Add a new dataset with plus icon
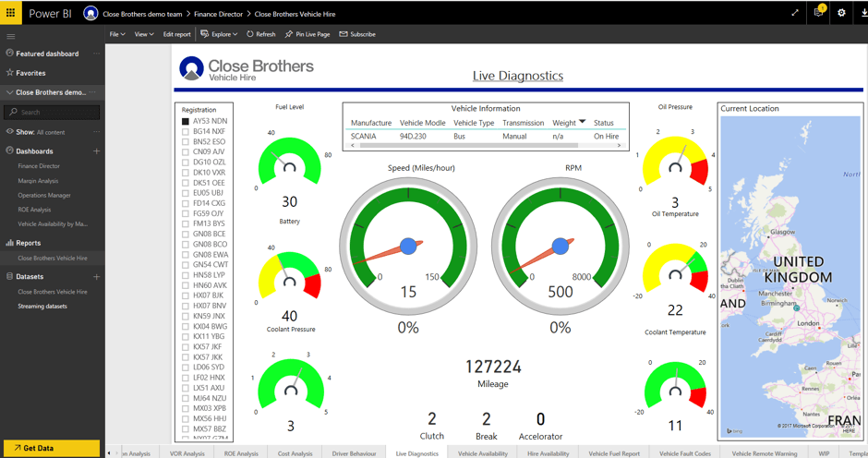Image resolution: width=868 pixels, height=458 pixels. coord(96,276)
